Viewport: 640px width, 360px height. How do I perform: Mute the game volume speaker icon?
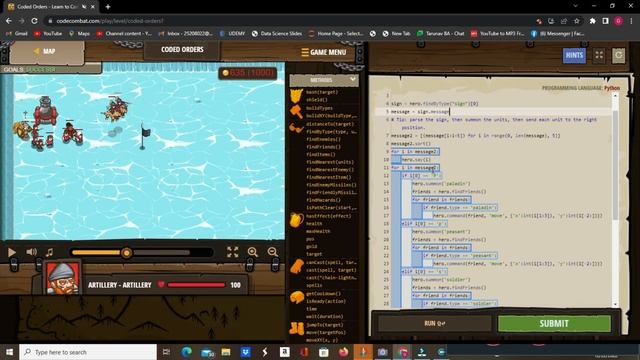click(x=31, y=252)
